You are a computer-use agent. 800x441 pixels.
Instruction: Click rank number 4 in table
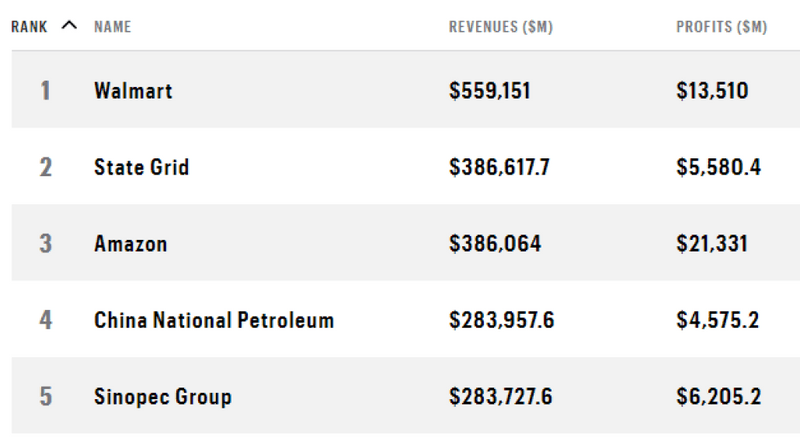point(45,321)
